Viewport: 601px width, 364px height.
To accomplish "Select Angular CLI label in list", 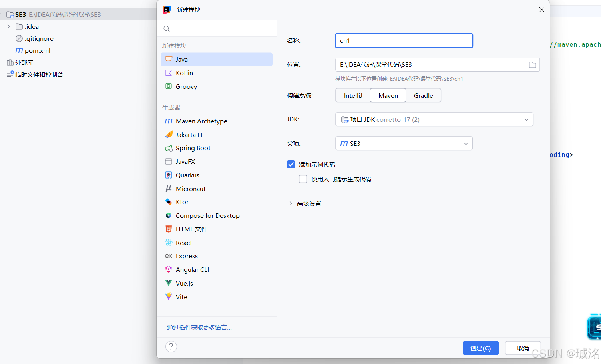I will [x=192, y=269].
